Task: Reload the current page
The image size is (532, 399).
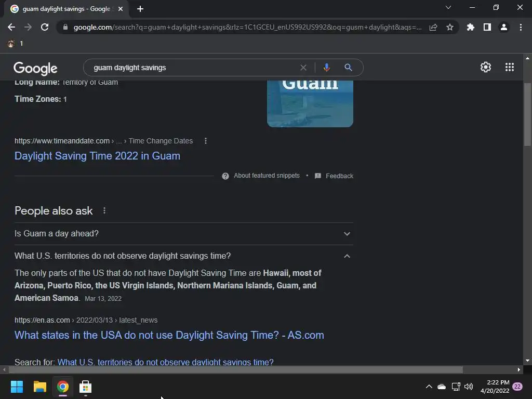Action: pyautogui.click(x=45, y=27)
